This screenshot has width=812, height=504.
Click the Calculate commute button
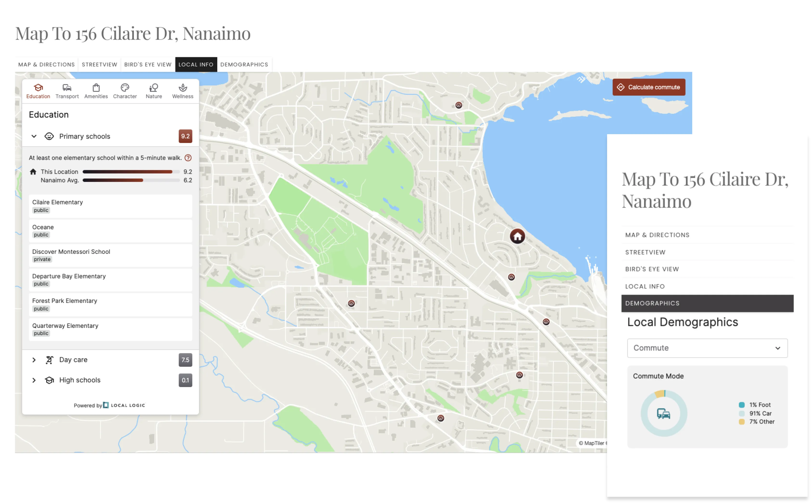point(649,87)
